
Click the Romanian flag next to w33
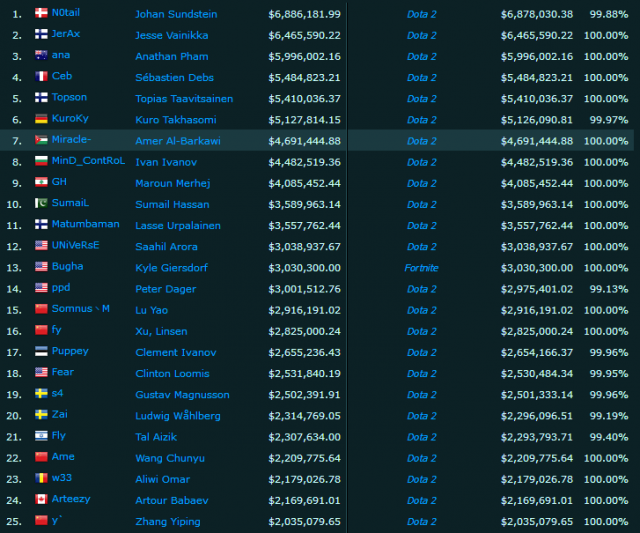[41, 479]
